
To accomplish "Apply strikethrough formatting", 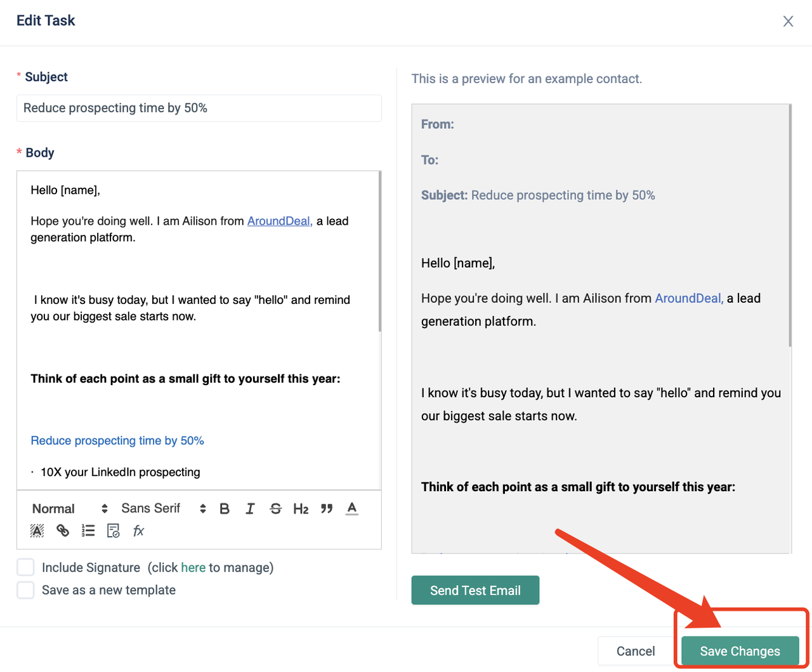I will click(x=275, y=509).
